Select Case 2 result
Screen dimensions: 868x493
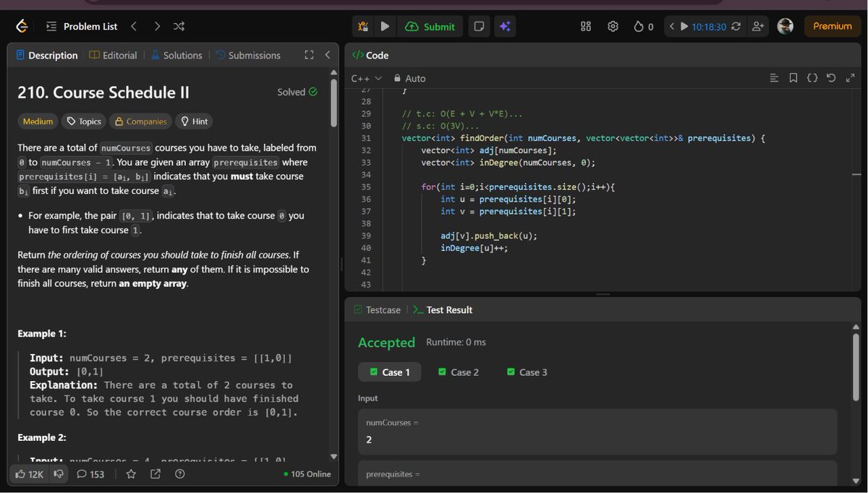[x=459, y=372]
